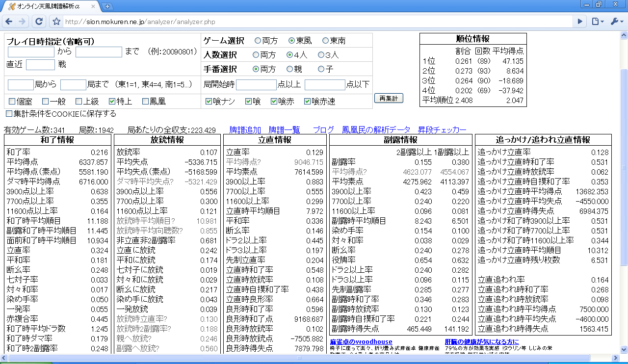The image size is (628, 364).
Task: Click the 1位 row in 順位情報
Action: (x=473, y=61)
